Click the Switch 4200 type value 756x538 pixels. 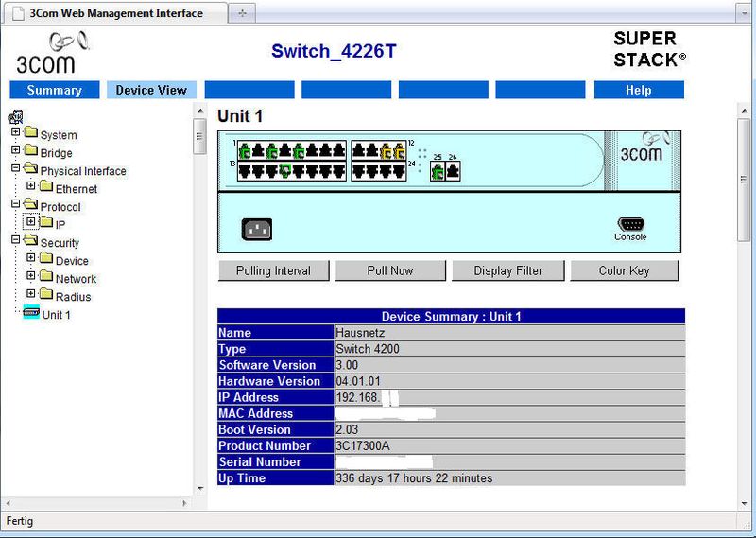point(368,349)
